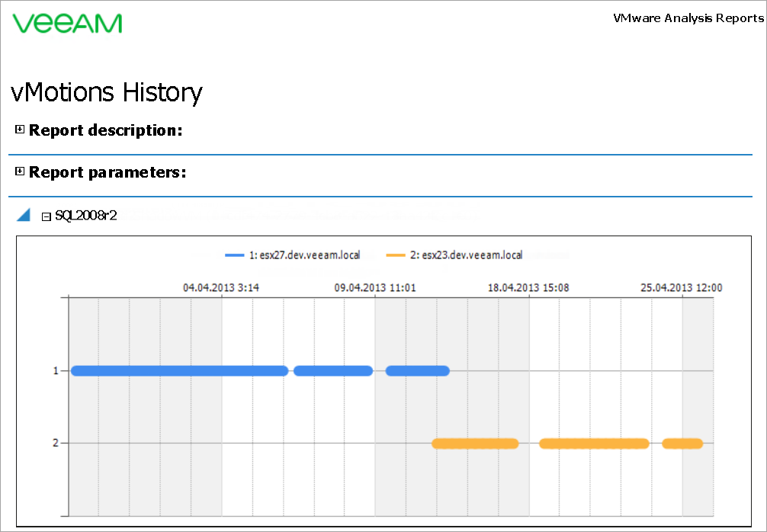Click the "18.04.2013 15:08" axis label

tap(528, 287)
